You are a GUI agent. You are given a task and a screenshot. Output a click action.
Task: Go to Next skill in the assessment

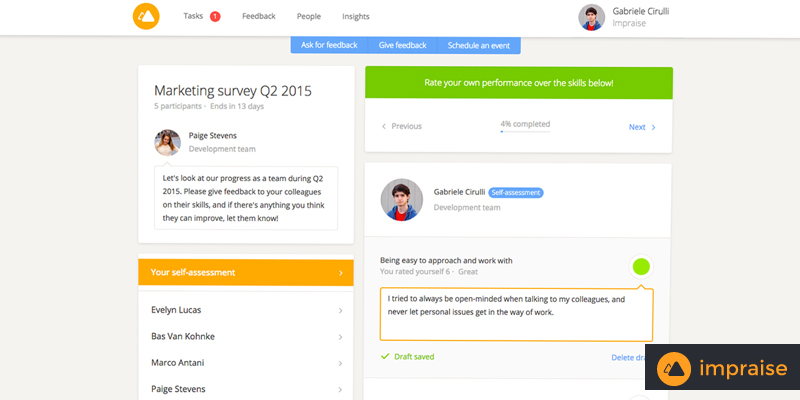(x=642, y=127)
